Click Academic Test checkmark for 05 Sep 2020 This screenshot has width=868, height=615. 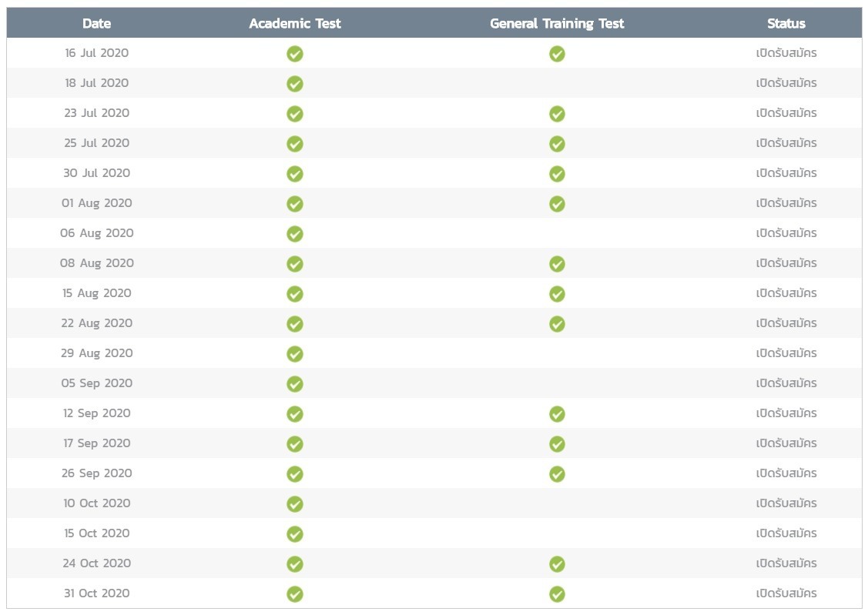[x=295, y=384]
